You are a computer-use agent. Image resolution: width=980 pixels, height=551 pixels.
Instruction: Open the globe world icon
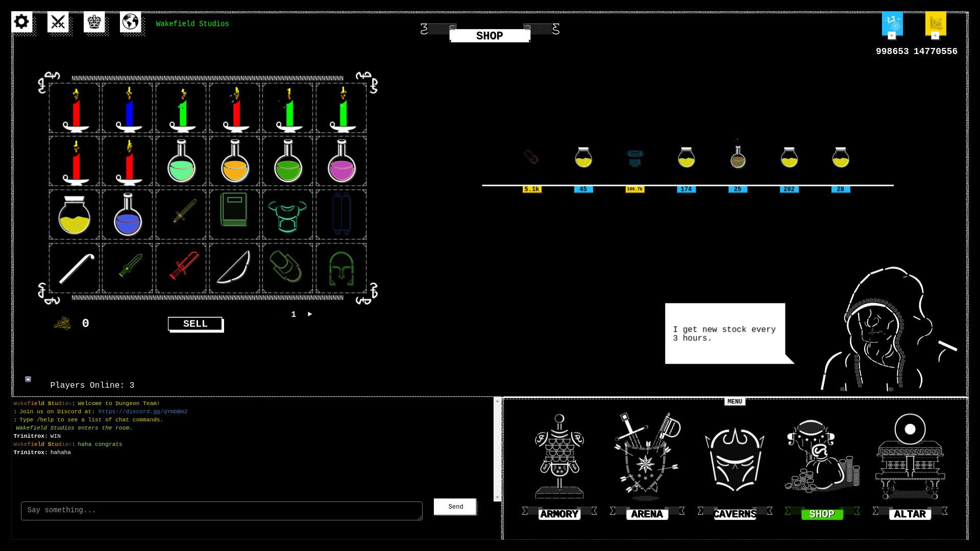[131, 21]
